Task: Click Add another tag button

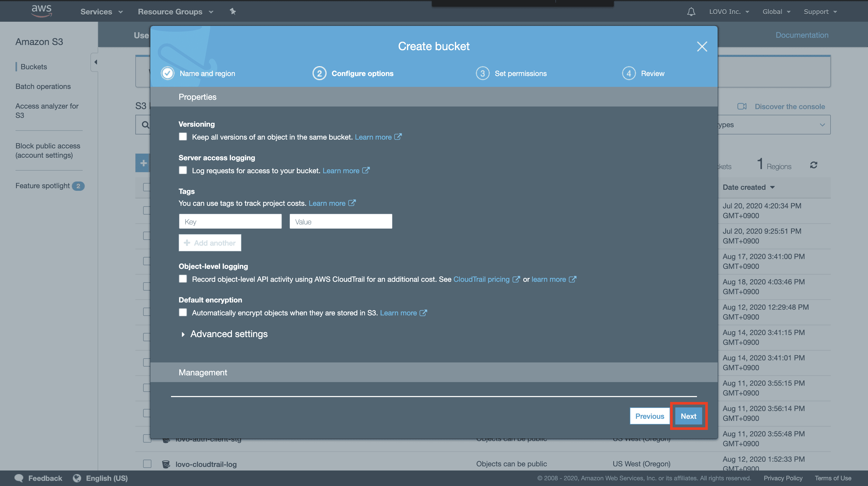Action: [210, 243]
